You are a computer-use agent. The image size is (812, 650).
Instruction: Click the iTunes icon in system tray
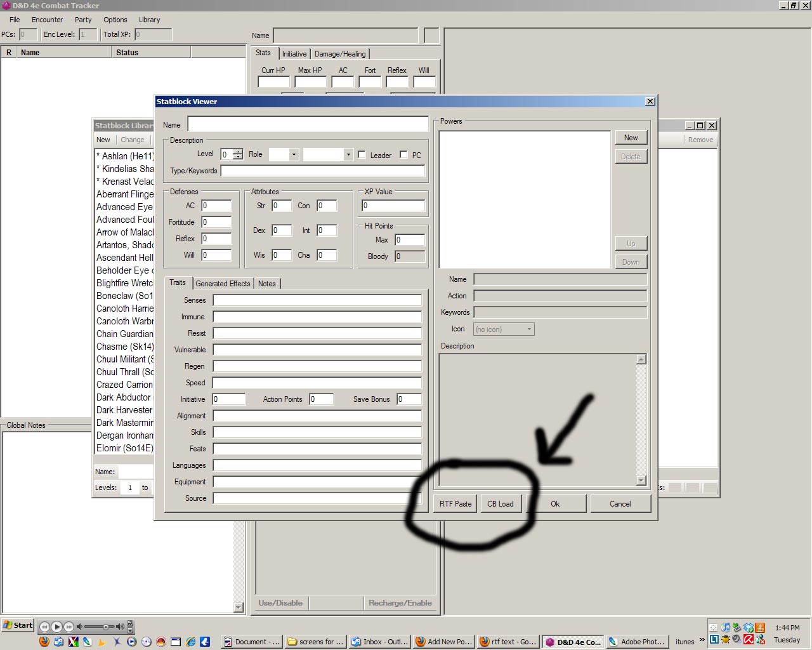tap(726, 628)
